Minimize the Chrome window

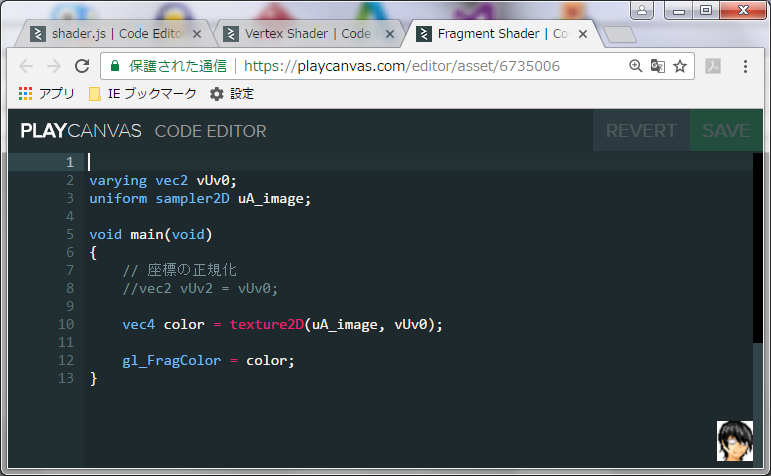(679, 10)
